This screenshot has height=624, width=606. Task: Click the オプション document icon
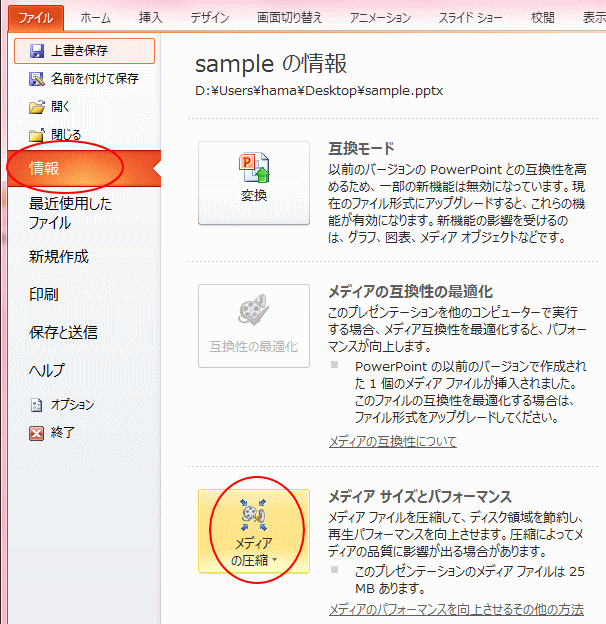36,405
